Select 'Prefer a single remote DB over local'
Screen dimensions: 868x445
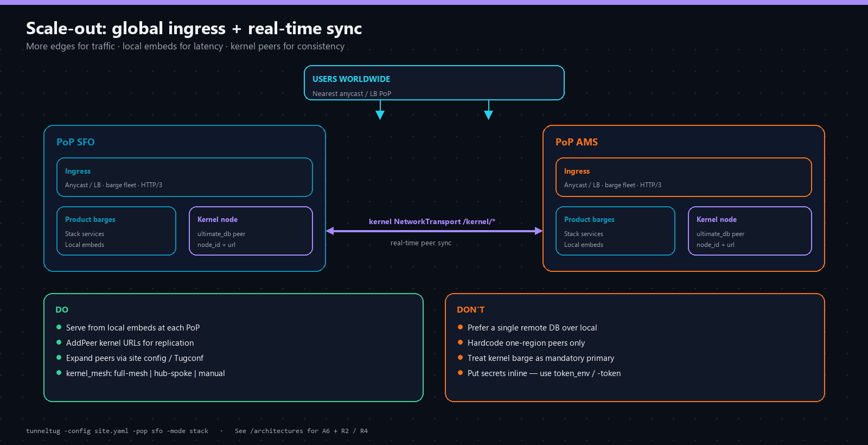(x=532, y=328)
